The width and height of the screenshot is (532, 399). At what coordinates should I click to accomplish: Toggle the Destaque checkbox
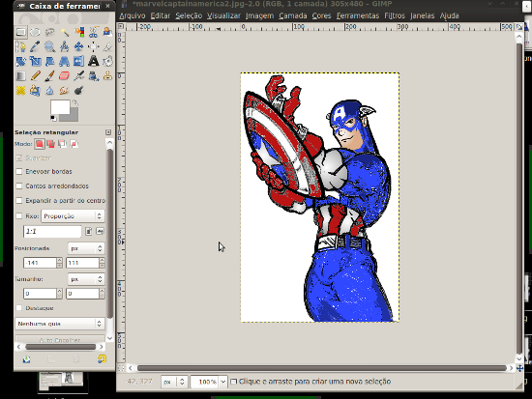point(19,308)
